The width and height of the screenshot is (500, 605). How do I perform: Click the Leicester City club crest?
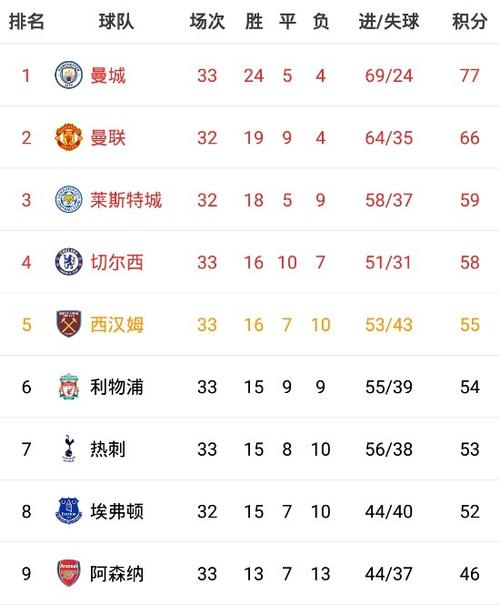click(69, 199)
